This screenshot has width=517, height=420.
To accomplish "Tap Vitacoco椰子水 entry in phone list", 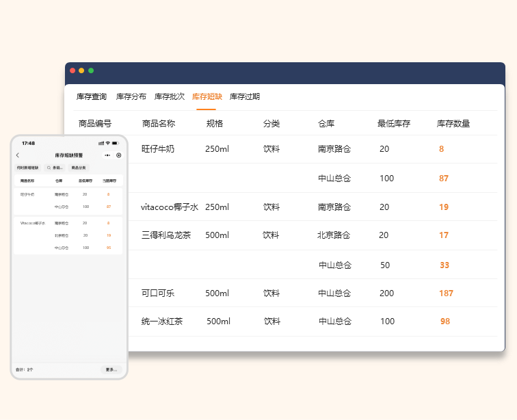I will tap(33, 224).
